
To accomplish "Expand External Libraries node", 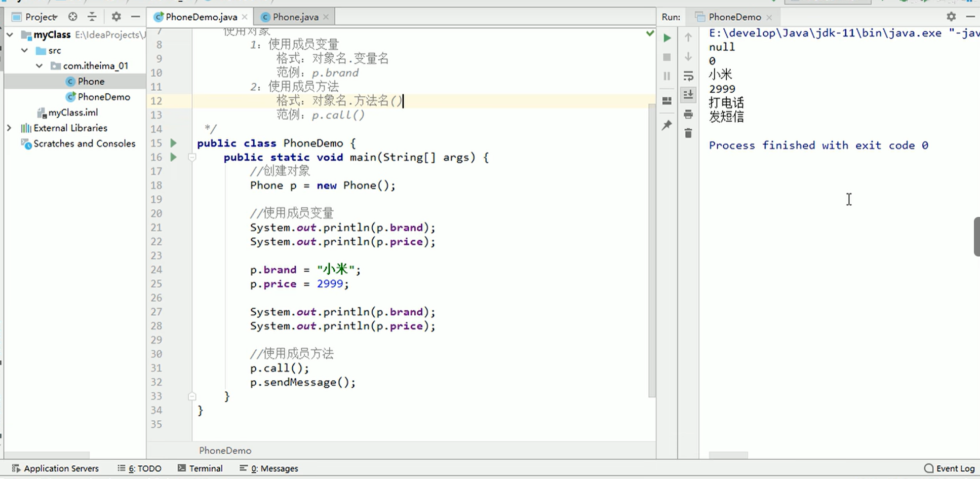I will (9, 128).
